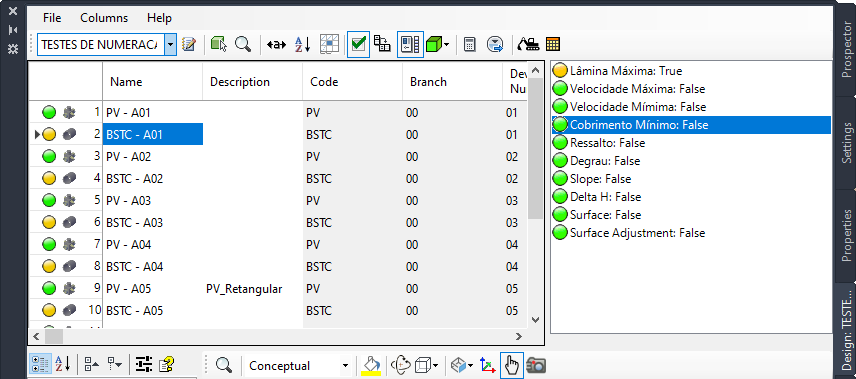The height and width of the screenshot is (379, 856).
Task: Open the Columns menu
Action: pos(104,18)
